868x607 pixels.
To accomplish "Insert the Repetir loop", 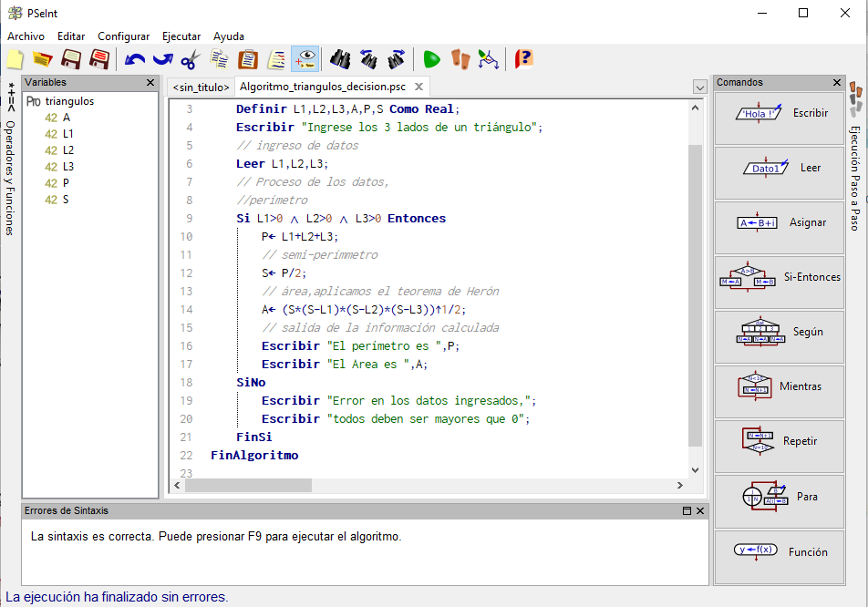I will [780, 448].
